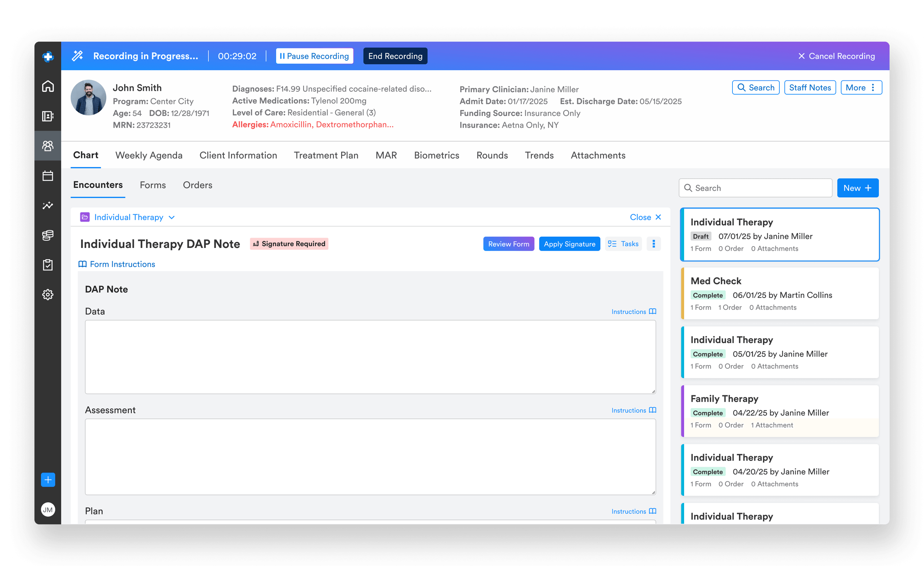Open the billing coins sidebar icon
924x566 pixels.
48,236
